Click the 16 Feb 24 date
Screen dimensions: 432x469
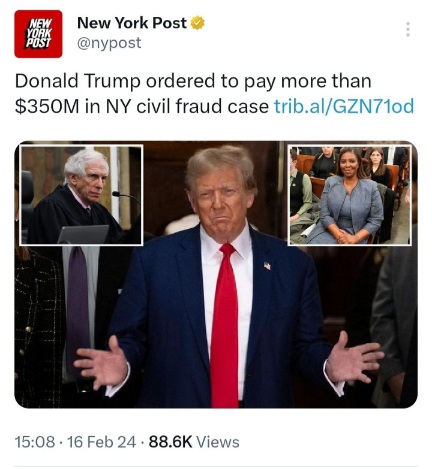tap(101, 442)
